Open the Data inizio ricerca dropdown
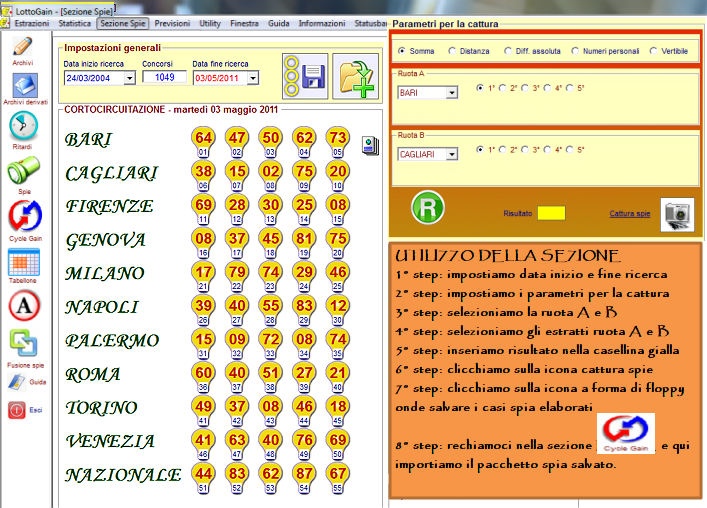 tap(130, 78)
